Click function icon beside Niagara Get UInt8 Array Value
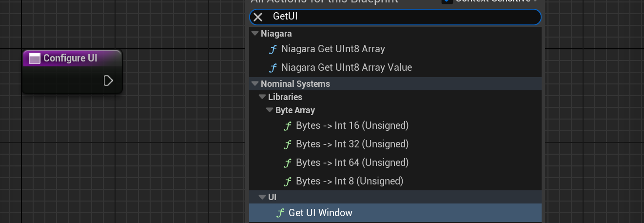The image size is (644, 223). pyautogui.click(x=273, y=67)
